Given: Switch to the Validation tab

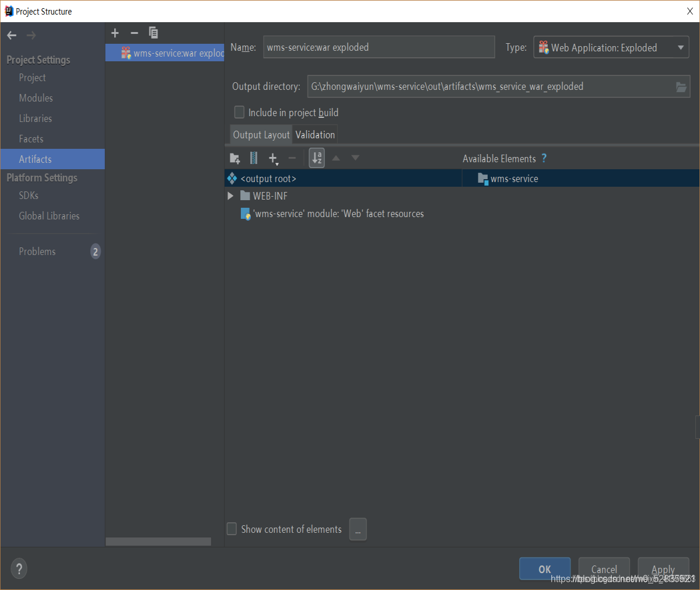Looking at the screenshot, I should pos(315,135).
